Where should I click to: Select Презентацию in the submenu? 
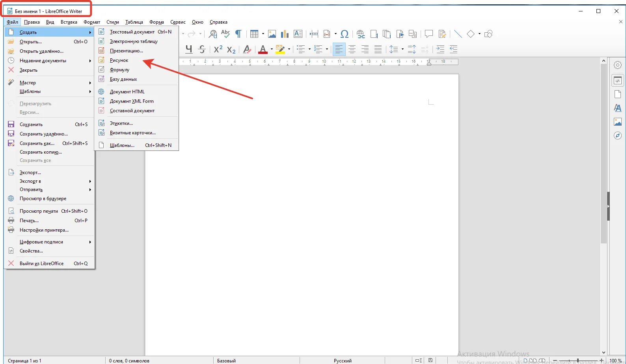pos(136,51)
